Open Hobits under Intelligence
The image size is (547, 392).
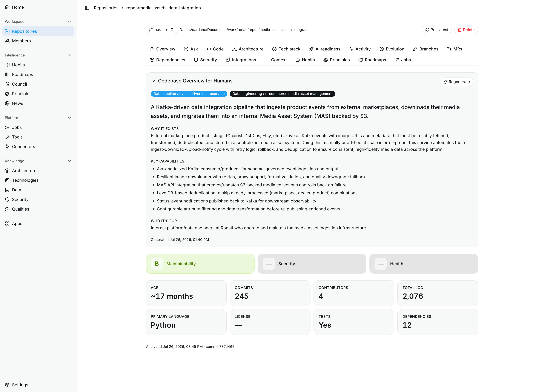(38, 65)
